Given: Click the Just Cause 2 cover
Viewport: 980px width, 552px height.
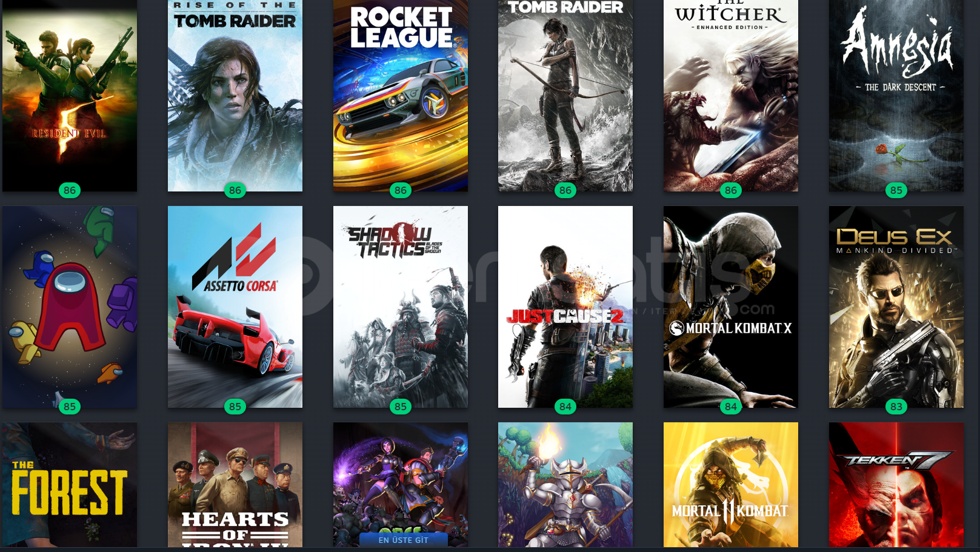Looking at the screenshot, I should [x=565, y=307].
